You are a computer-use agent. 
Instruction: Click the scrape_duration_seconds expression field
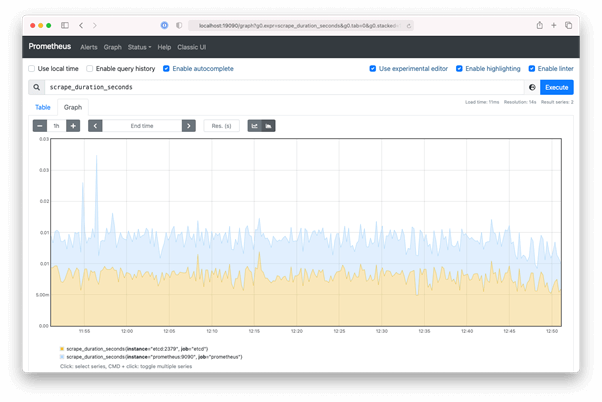coord(284,88)
